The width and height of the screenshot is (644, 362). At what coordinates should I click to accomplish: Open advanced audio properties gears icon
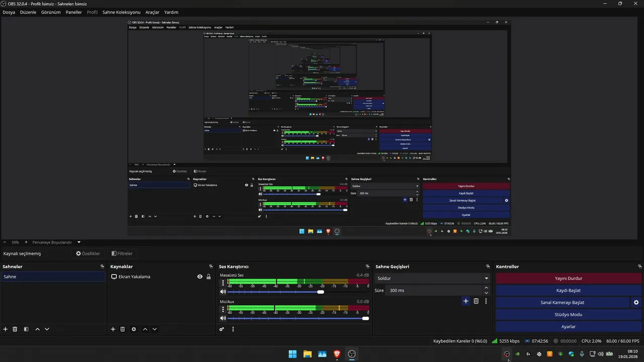[x=222, y=329]
